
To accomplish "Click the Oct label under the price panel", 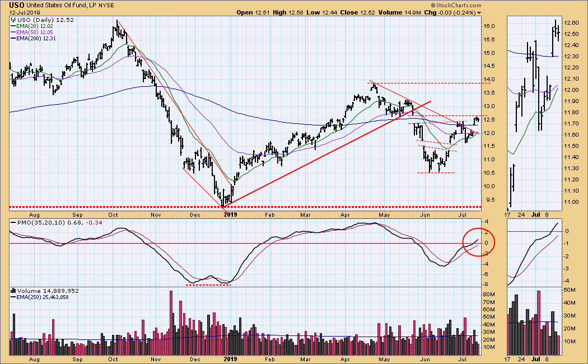I will tap(113, 215).
